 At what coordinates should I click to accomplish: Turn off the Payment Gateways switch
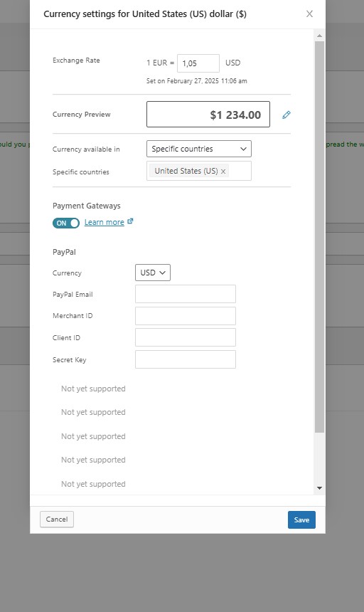point(66,223)
